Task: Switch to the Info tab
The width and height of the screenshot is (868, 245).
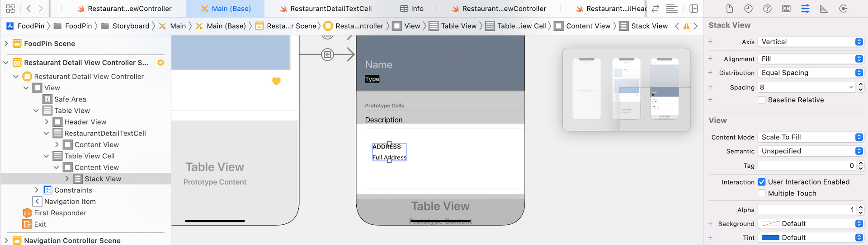Action: (x=412, y=9)
